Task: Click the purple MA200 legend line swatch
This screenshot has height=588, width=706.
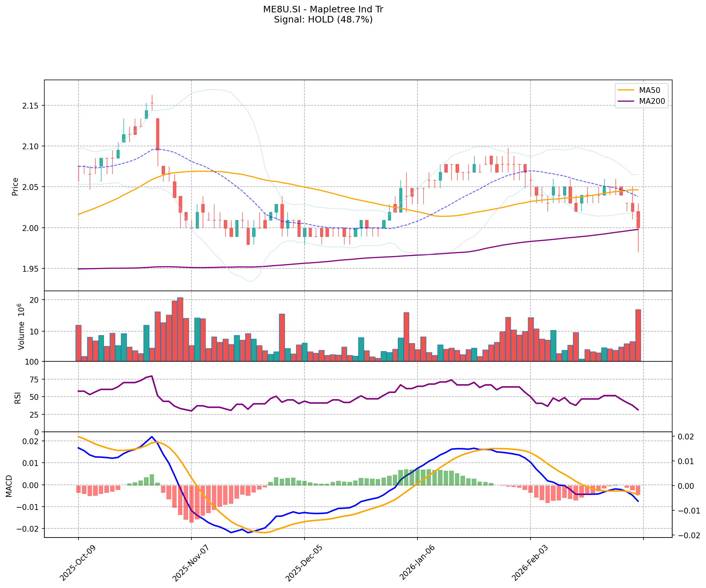Action: click(626, 101)
